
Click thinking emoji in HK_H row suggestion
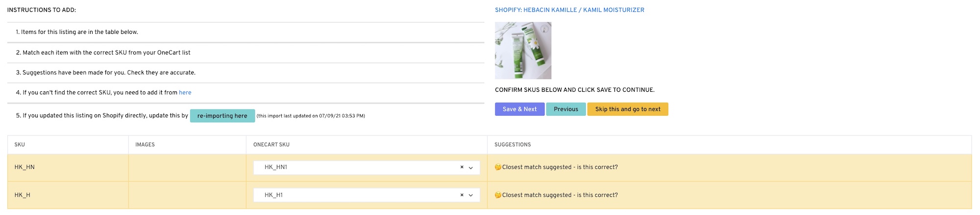[x=498, y=195]
